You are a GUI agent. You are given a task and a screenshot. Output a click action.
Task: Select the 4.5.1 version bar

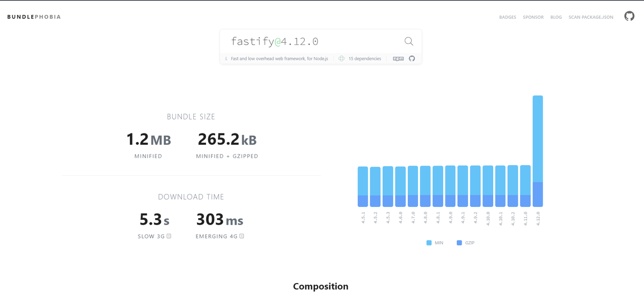363,187
